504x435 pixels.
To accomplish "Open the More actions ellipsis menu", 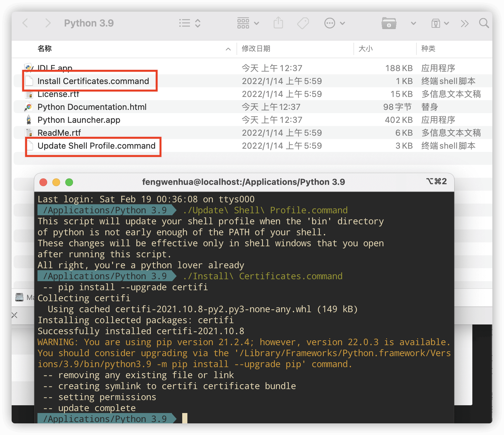I will click(x=335, y=23).
